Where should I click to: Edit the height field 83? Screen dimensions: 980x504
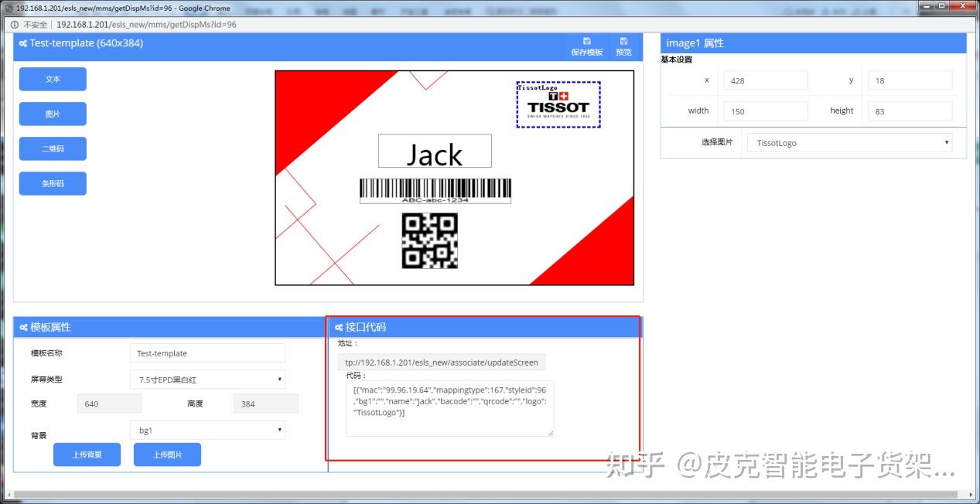pos(910,111)
